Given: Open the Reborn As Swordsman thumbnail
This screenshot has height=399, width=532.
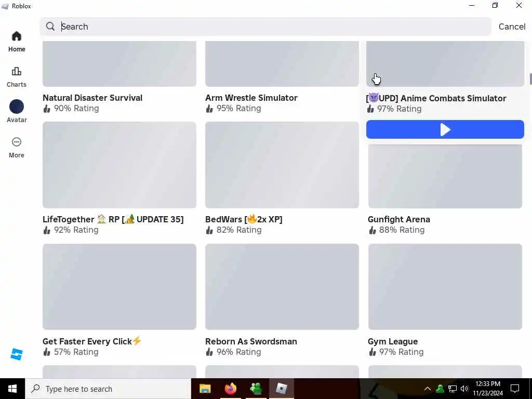Looking at the screenshot, I should [282, 287].
